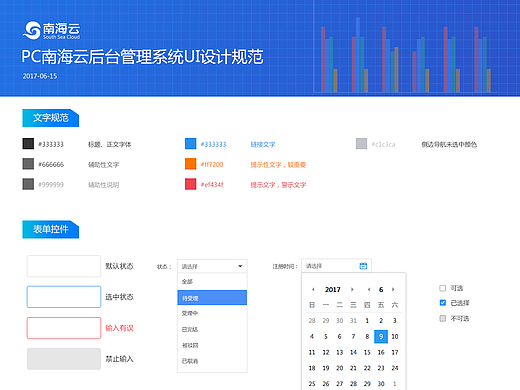Image resolution: width=520 pixels, height=390 pixels.
Task: Open the 状态 dropdown arrow
Action: click(x=240, y=266)
